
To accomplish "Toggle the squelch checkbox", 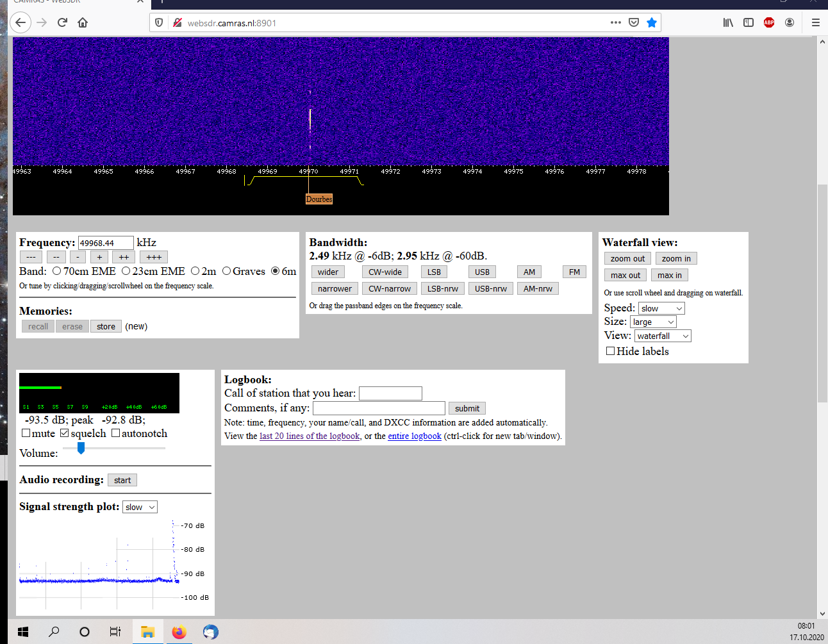I will pos(65,433).
